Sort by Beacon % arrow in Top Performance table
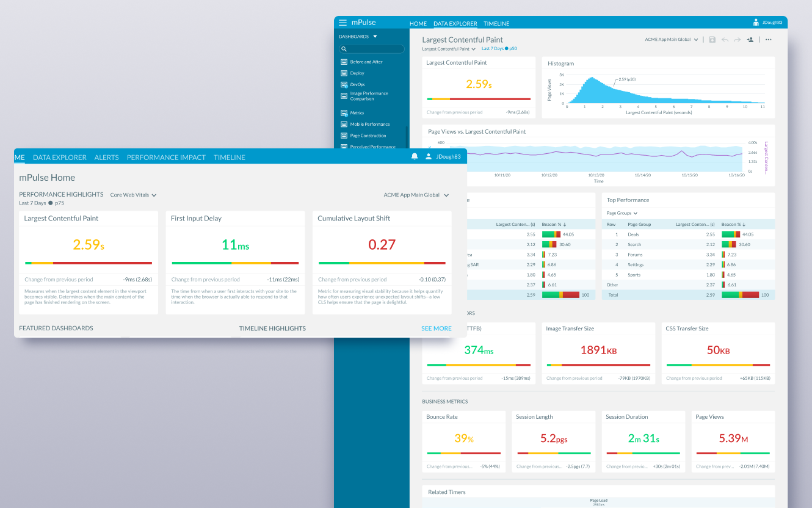This screenshot has height=508, width=812. [x=743, y=225]
